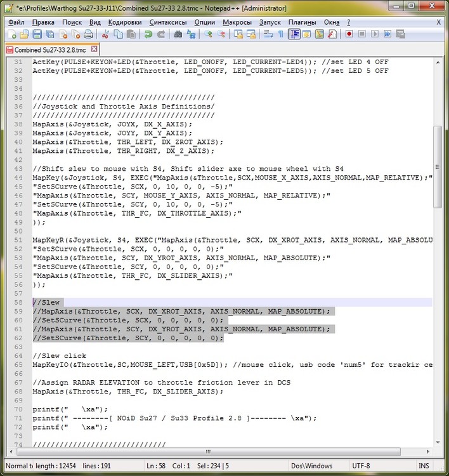Viewport: 449px width, 476px height.
Task: Toggle word wrap in the toolbar
Action: point(268,34)
